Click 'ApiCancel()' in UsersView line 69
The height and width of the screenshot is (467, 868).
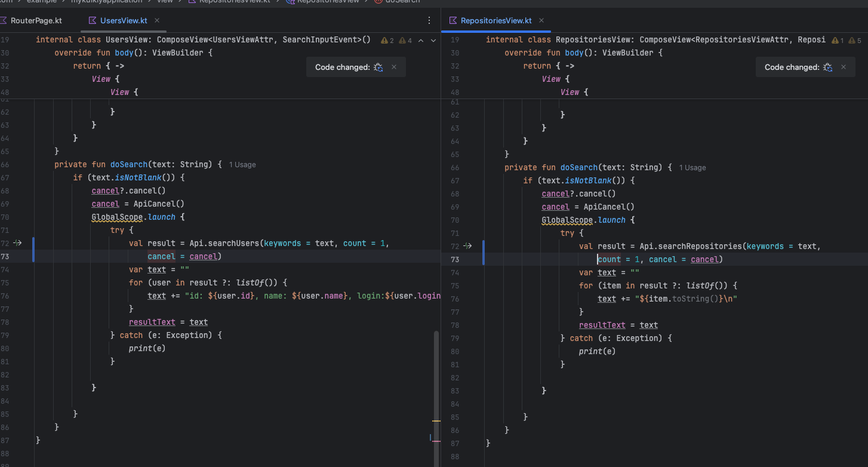click(159, 204)
